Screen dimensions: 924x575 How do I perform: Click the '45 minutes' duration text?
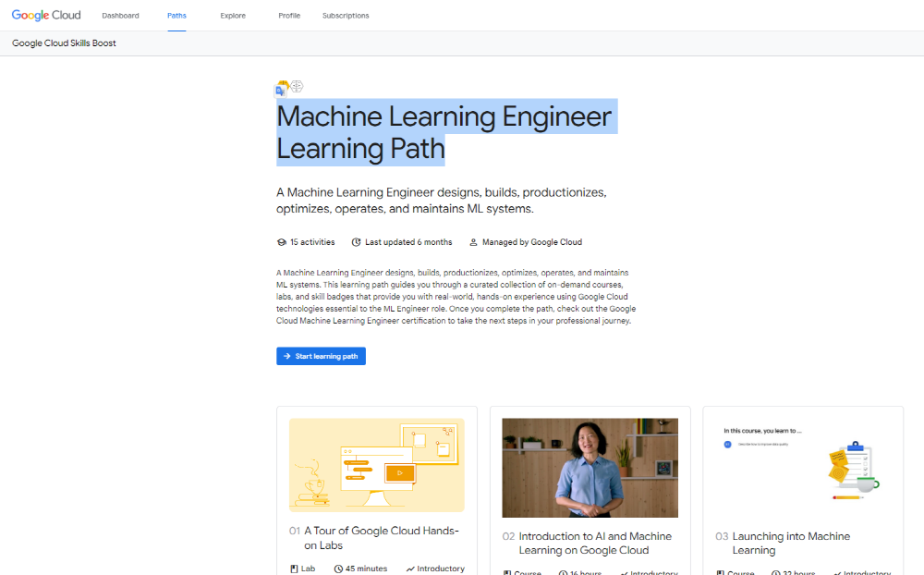(366, 569)
